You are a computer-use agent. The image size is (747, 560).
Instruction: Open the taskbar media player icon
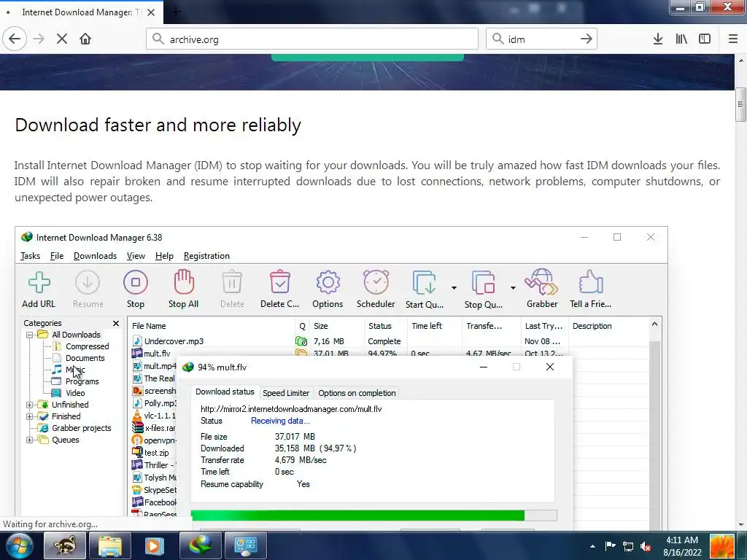pos(154,545)
